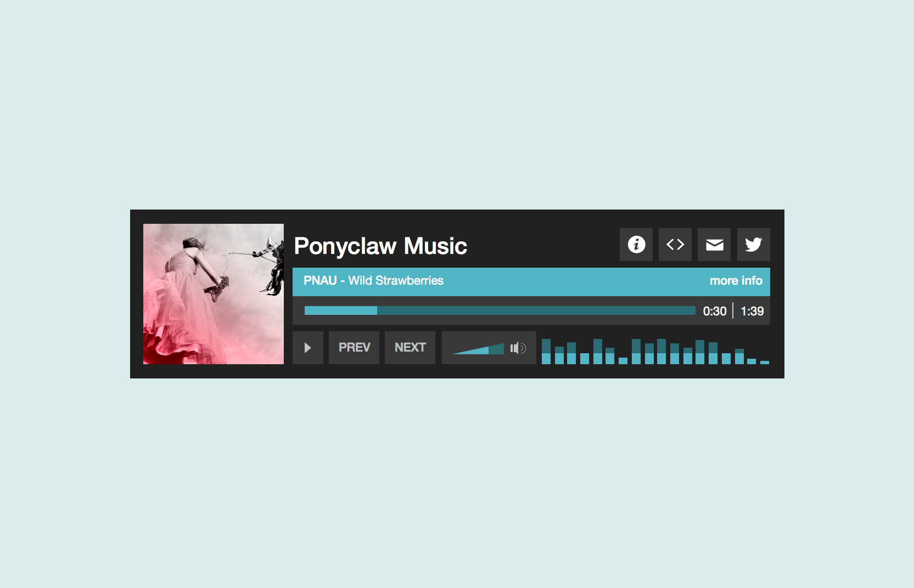Click the 1:39 total duration label
Viewport: 914px width, 588px height.
(752, 311)
